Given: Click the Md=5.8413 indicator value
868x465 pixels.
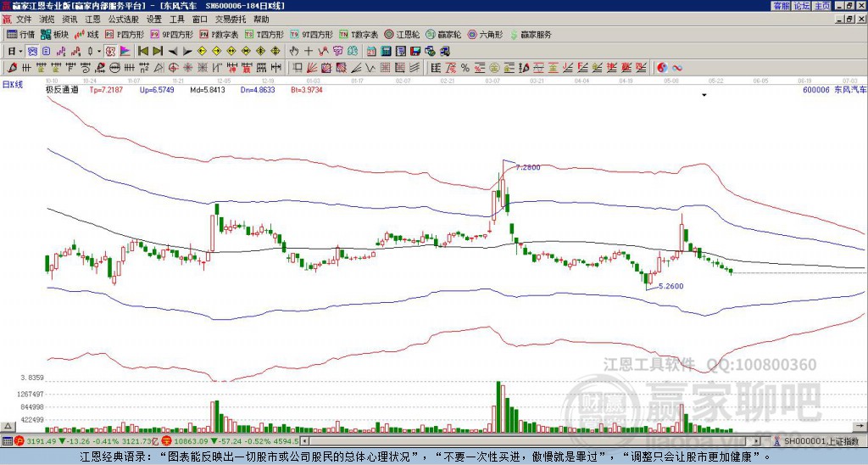Looking at the screenshot, I should 208,89.
